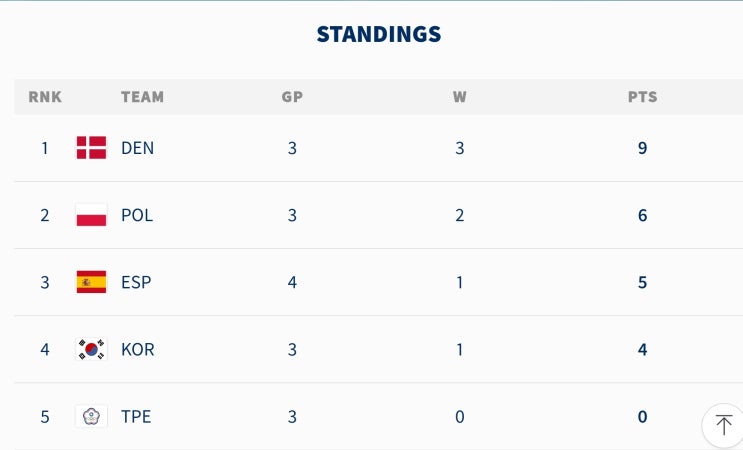Click the STANDINGS heading
The width and height of the screenshot is (743, 450).
[379, 34]
